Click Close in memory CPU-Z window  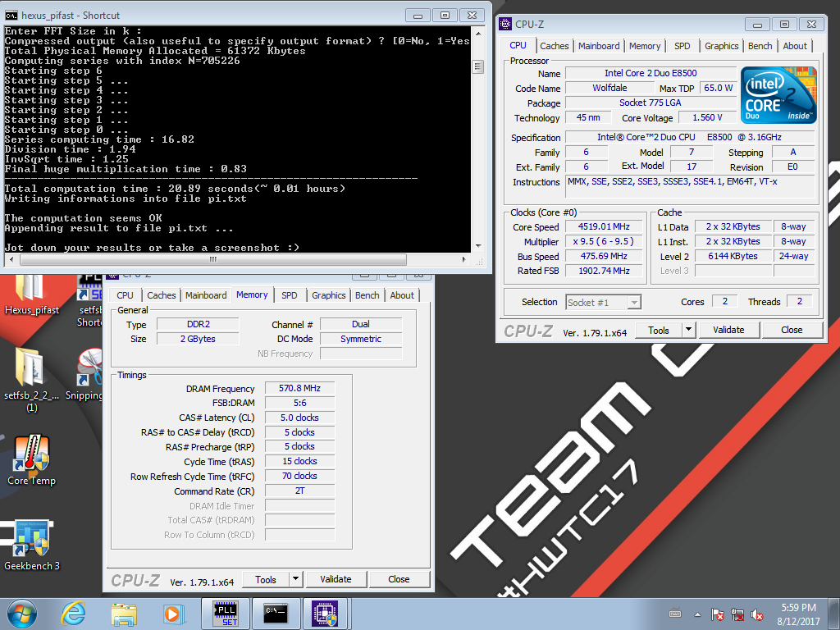pos(399,579)
